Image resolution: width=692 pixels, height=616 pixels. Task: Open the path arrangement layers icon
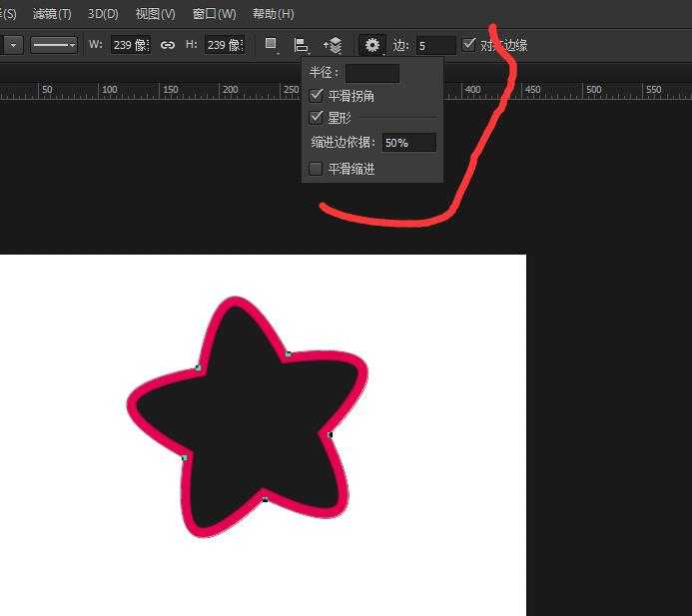click(334, 45)
